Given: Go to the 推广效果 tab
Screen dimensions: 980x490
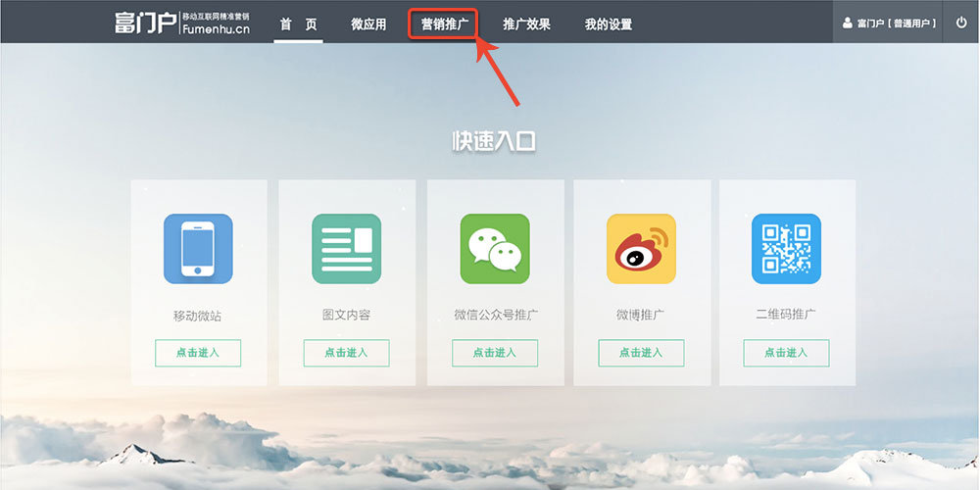Looking at the screenshot, I should [x=527, y=24].
